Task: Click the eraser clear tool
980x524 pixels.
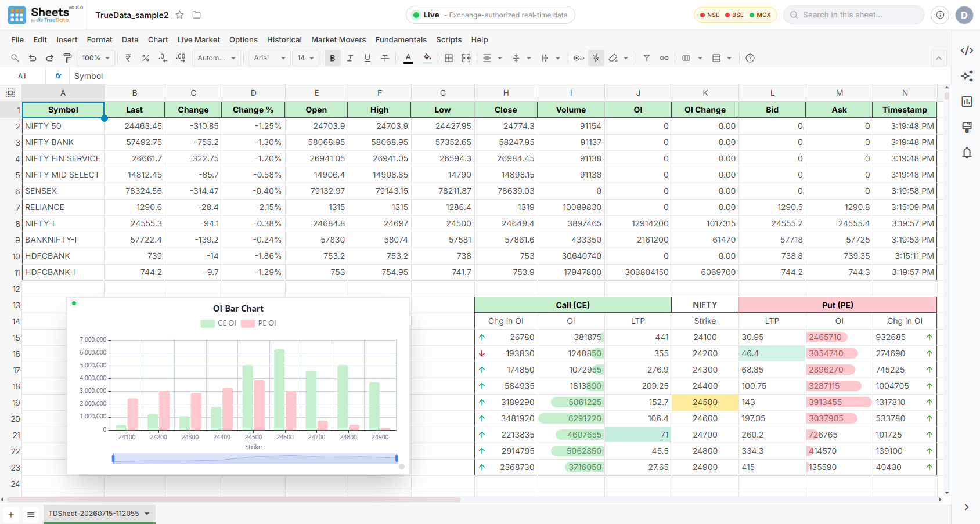Action: 613,58
